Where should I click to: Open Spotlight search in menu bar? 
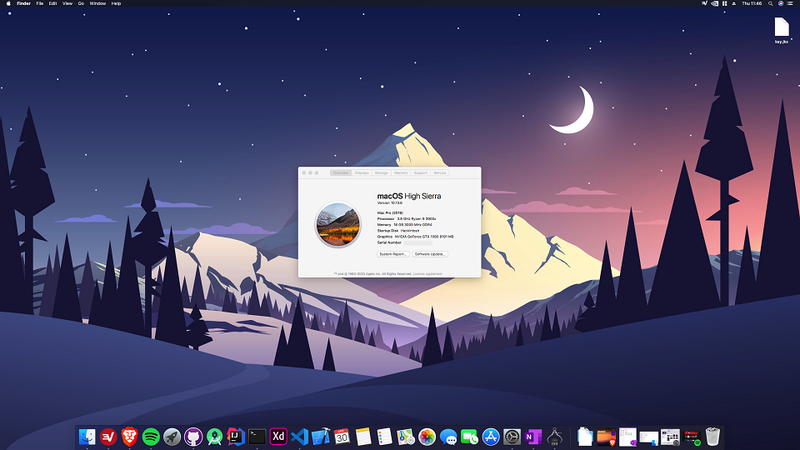pyautogui.click(x=770, y=4)
